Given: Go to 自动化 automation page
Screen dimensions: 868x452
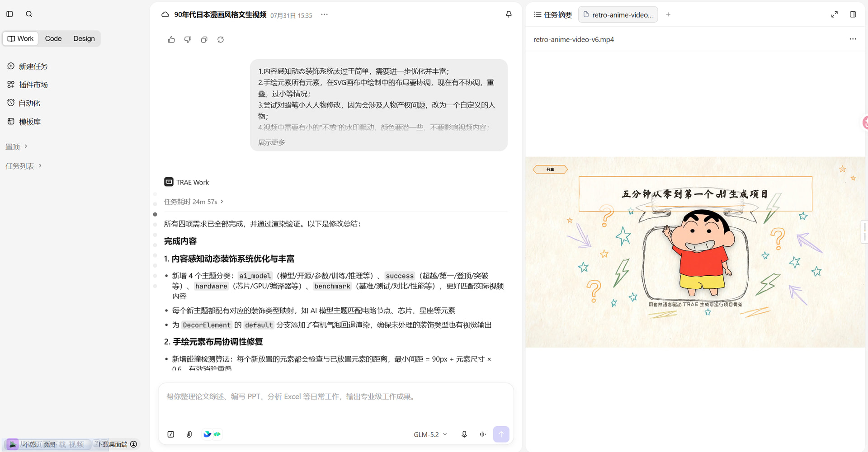Looking at the screenshot, I should pos(24,103).
